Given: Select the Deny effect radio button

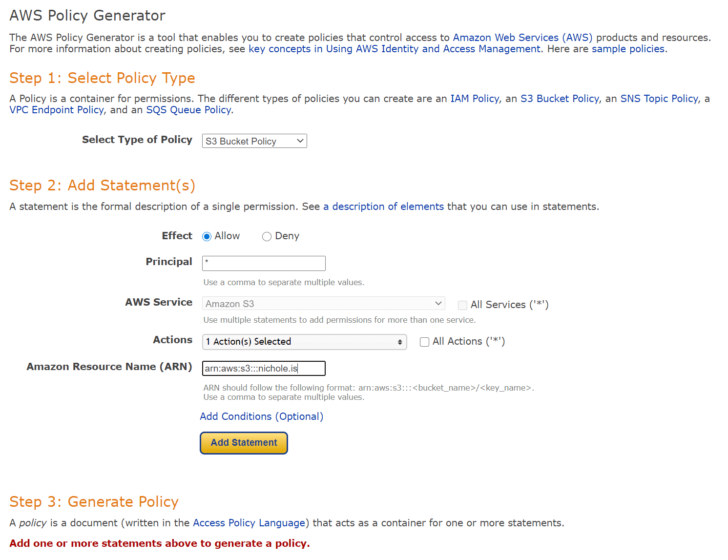Looking at the screenshot, I should (x=267, y=237).
